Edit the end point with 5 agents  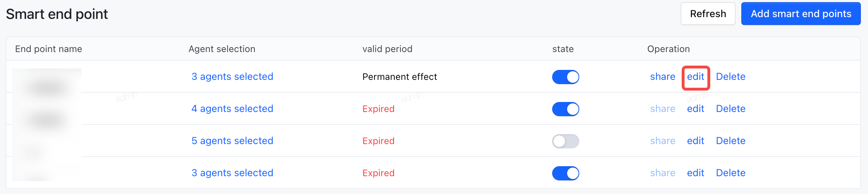click(696, 141)
